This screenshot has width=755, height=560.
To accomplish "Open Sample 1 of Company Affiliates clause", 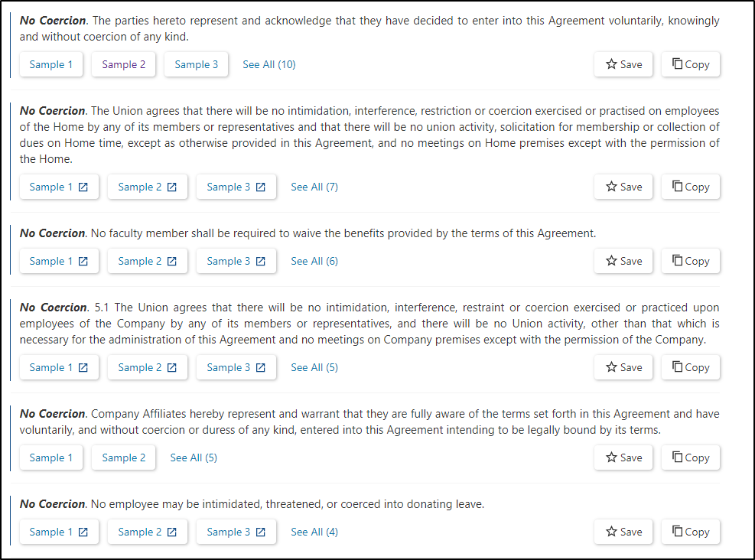I will click(x=51, y=457).
